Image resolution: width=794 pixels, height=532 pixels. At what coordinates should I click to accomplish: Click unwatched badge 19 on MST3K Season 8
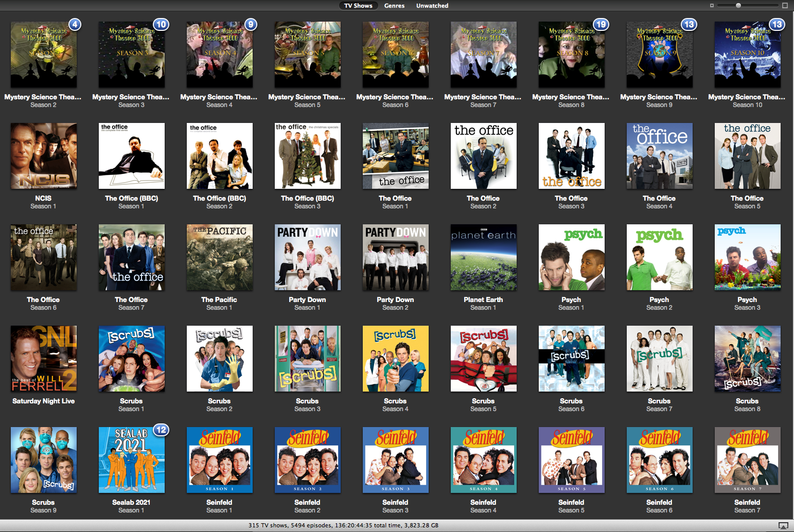click(x=601, y=24)
